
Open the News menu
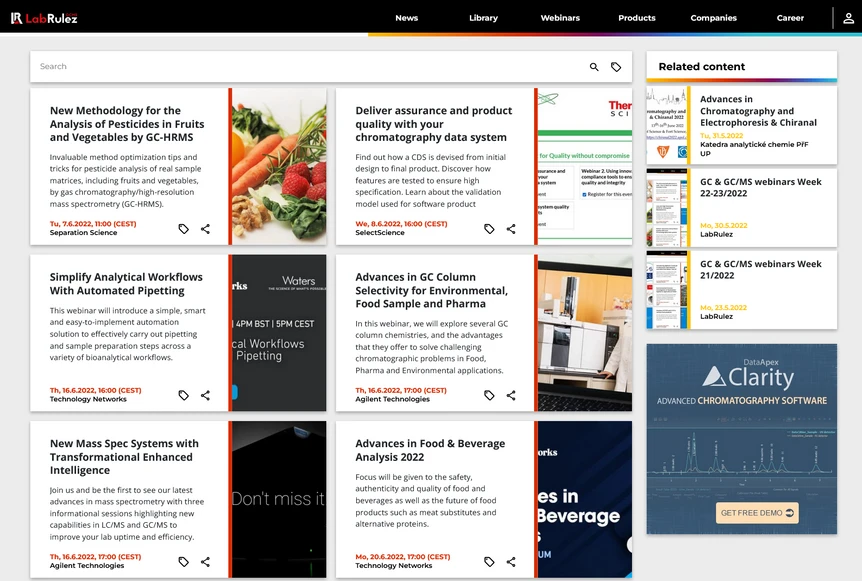click(x=406, y=18)
